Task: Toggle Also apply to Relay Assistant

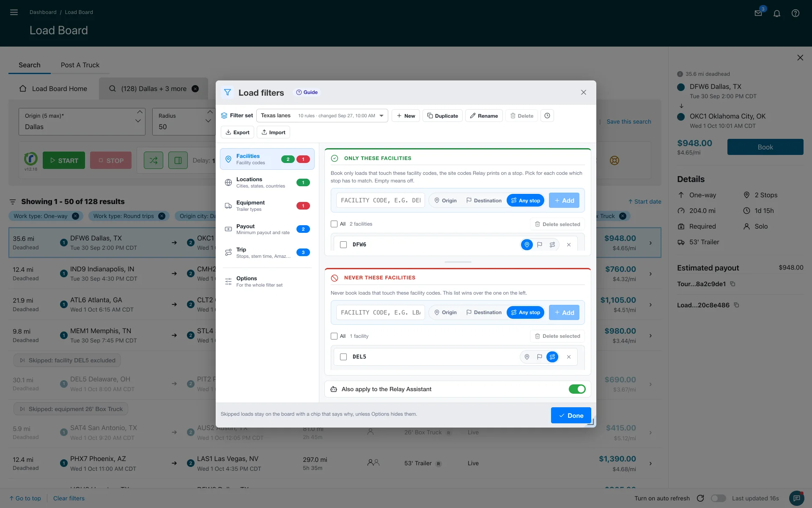Action: [577, 389]
